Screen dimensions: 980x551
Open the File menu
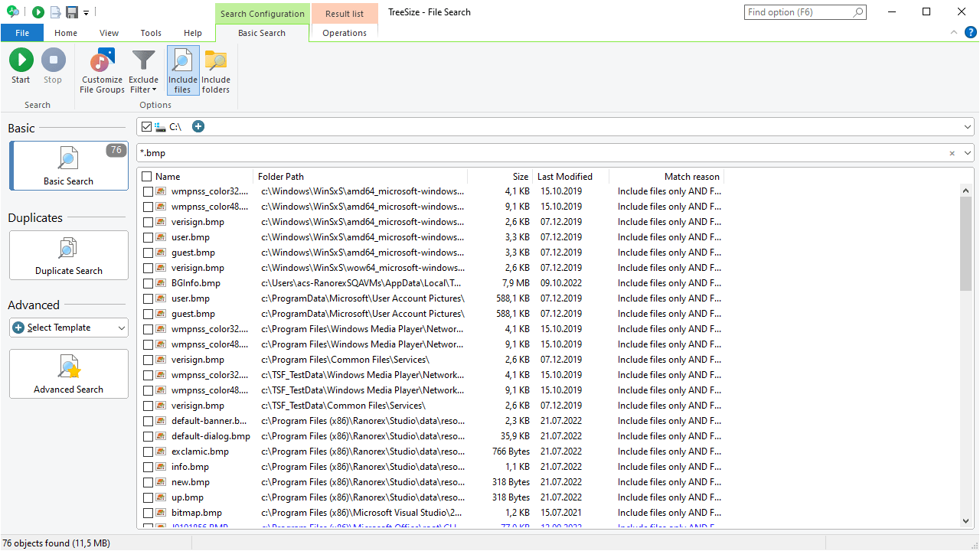point(22,33)
